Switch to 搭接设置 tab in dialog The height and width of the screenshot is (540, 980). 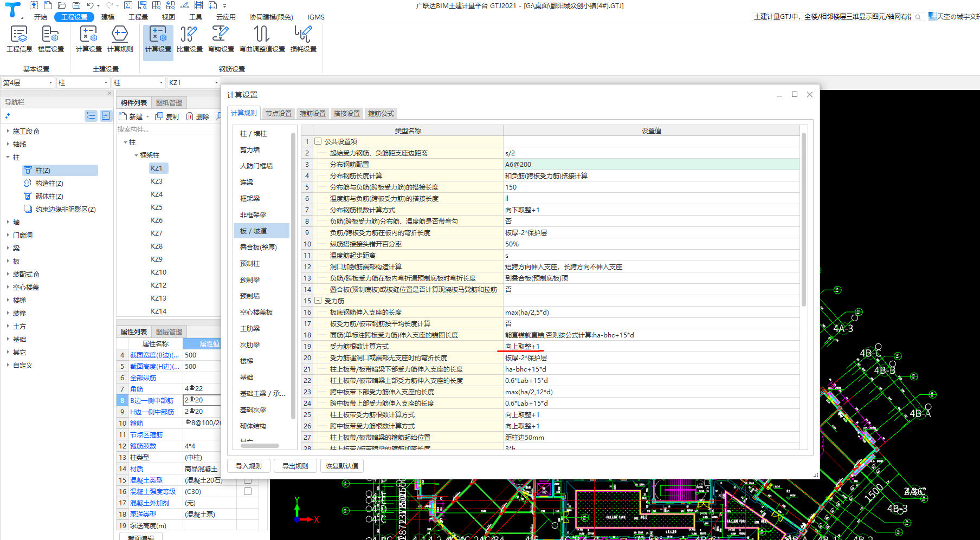tap(347, 113)
